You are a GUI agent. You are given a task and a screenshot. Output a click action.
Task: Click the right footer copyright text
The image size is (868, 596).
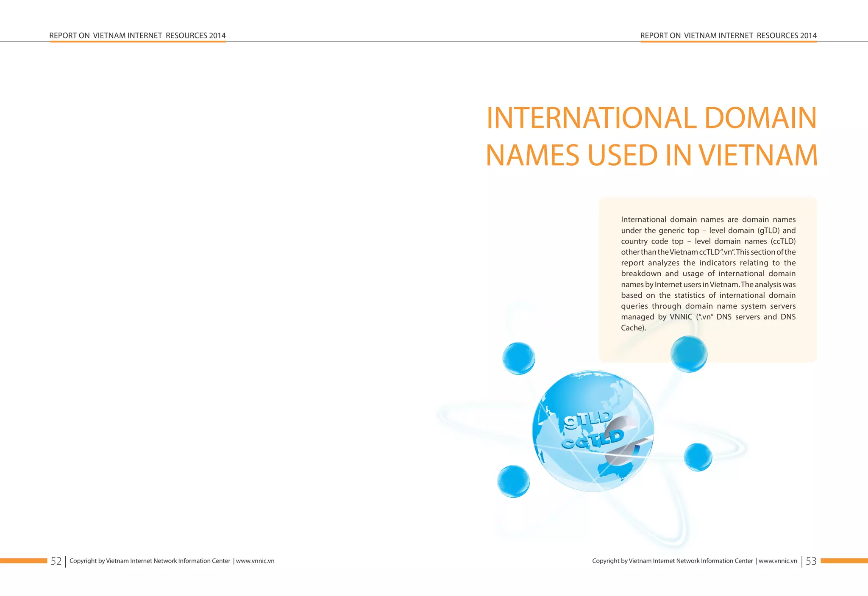click(672, 561)
